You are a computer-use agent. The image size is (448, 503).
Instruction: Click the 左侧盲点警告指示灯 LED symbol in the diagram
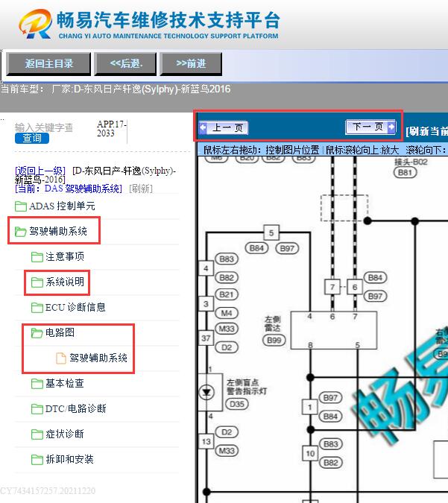coord(206,392)
